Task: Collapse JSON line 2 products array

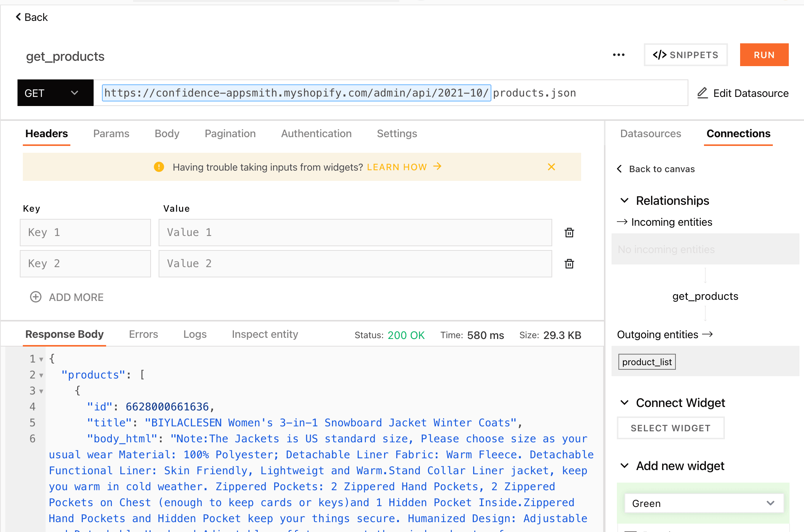Action: click(x=41, y=375)
